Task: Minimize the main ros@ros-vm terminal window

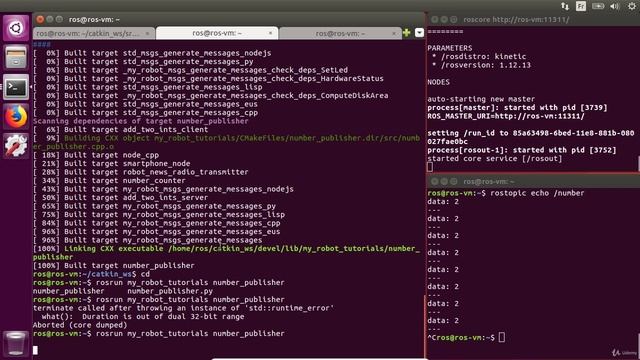Action: (x=50, y=19)
